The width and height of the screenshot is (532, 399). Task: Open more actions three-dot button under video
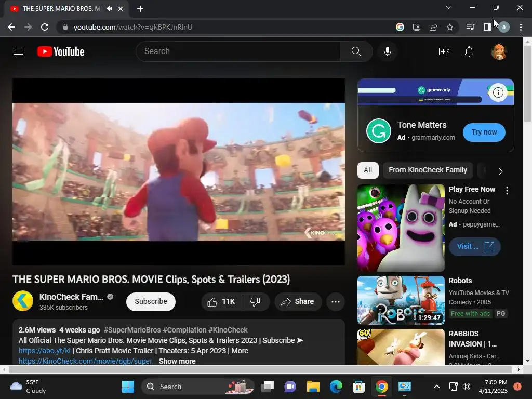[336, 302]
